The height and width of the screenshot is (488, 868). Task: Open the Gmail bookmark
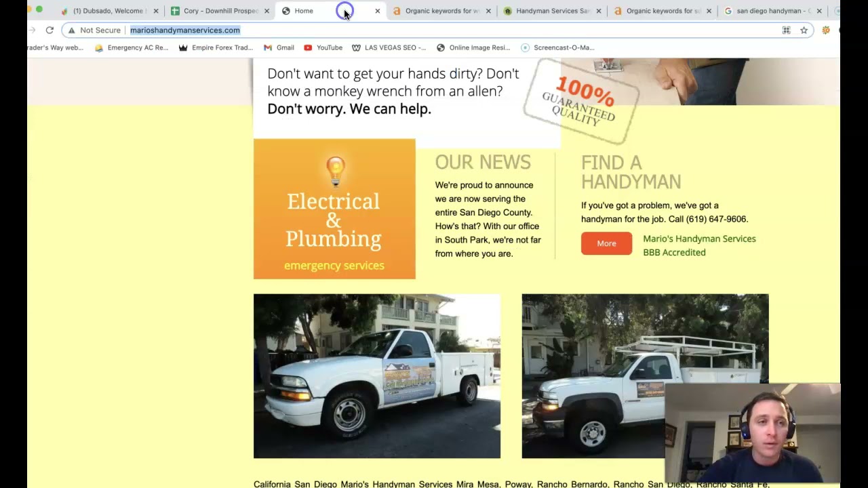point(279,47)
